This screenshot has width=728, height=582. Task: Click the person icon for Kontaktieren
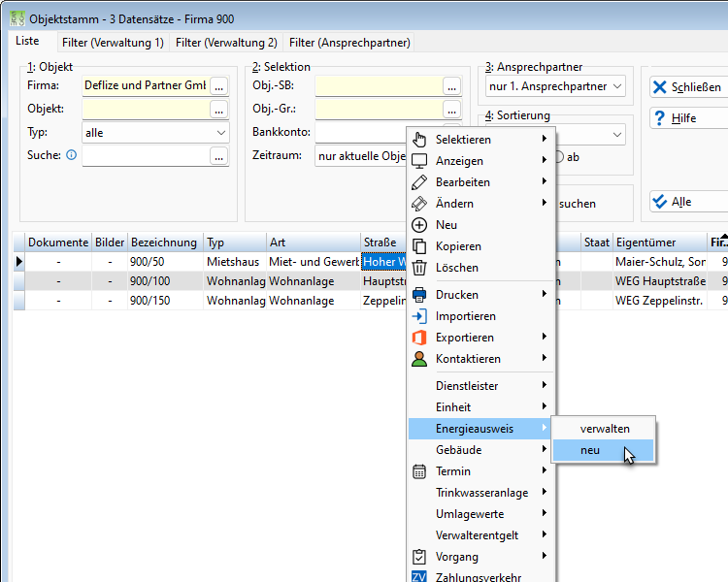419,359
